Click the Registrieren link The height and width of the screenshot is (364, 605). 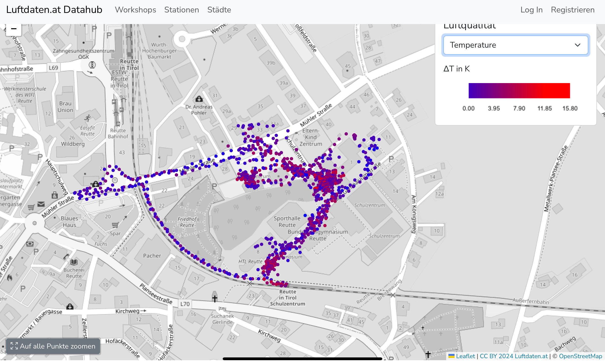[x=573, y=10]
